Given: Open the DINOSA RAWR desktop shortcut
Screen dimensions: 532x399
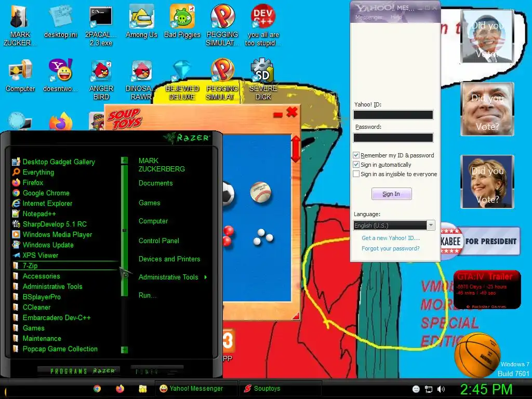Looking at the screenshot, I should 141,79.
